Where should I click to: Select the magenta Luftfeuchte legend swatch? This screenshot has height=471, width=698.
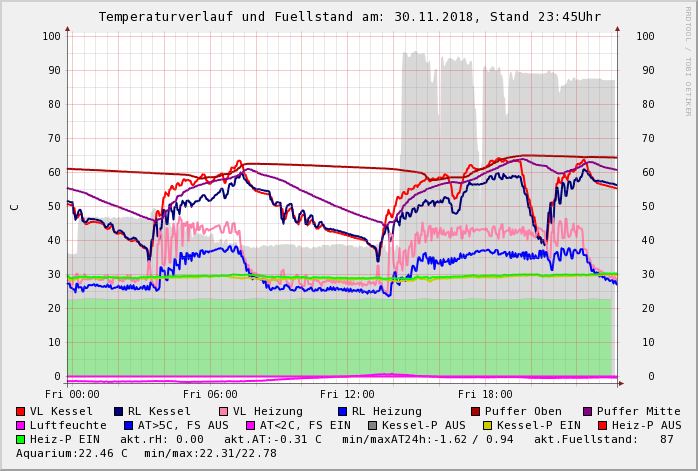point(21,425)
